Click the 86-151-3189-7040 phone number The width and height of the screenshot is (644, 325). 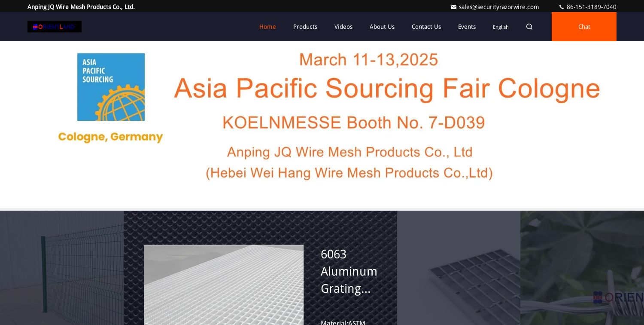591,7
